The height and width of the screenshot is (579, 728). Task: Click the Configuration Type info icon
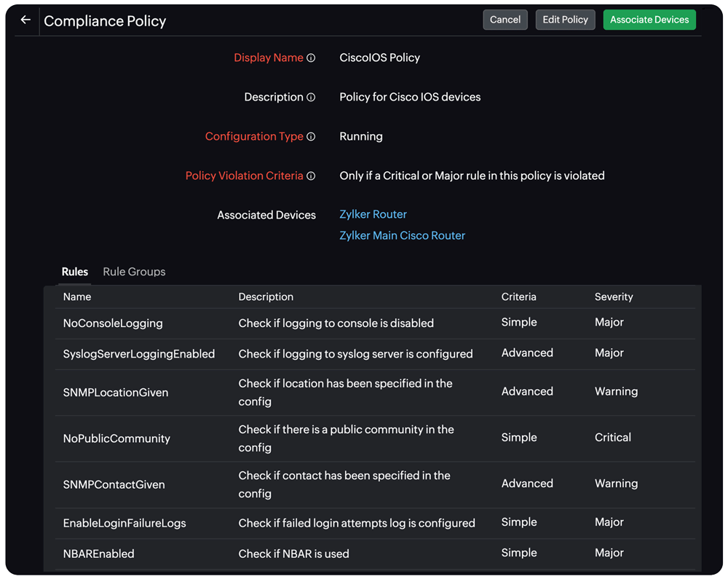312,136
